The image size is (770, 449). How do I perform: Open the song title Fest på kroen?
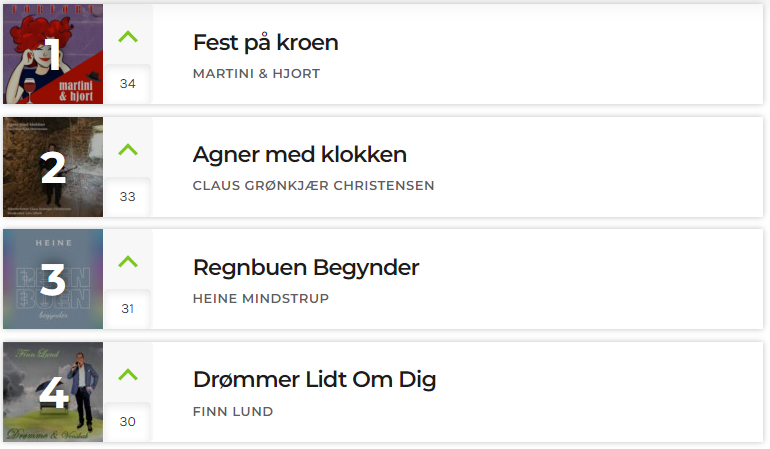coord(266,43)
